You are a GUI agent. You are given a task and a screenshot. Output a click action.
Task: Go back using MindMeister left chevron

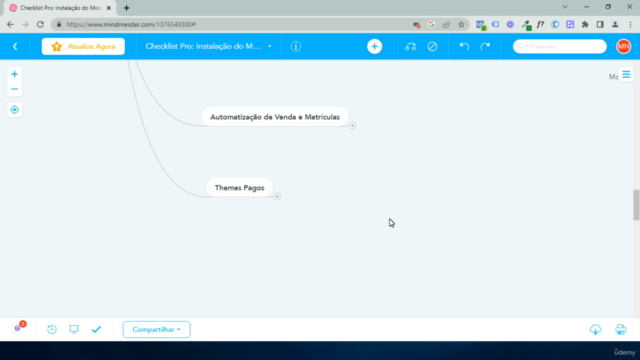(15, 47)
